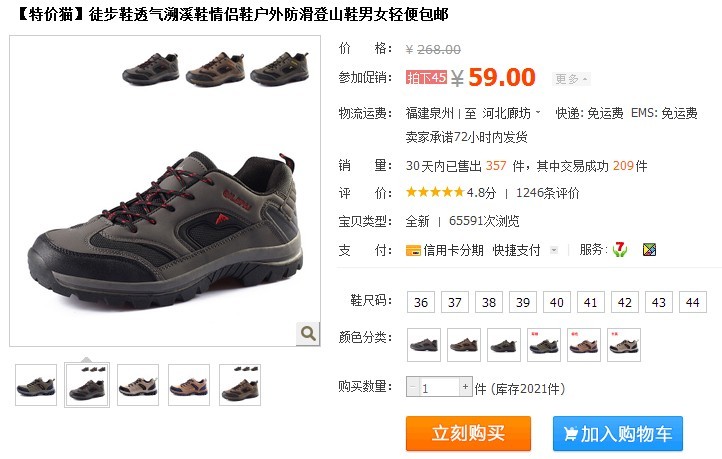
Task: Choose the last beige shoe color swatch
Action: pos(624,345)
